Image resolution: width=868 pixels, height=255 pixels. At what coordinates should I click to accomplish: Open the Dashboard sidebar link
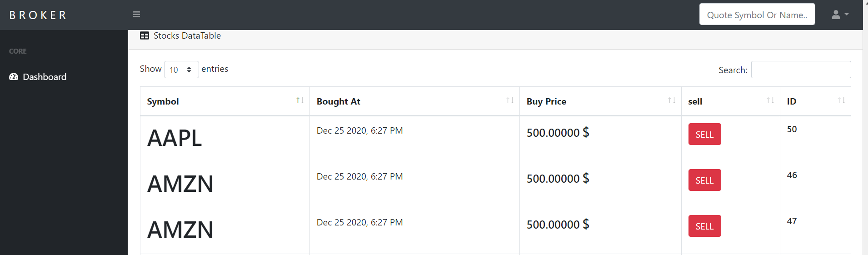click(x=45, y=77)
